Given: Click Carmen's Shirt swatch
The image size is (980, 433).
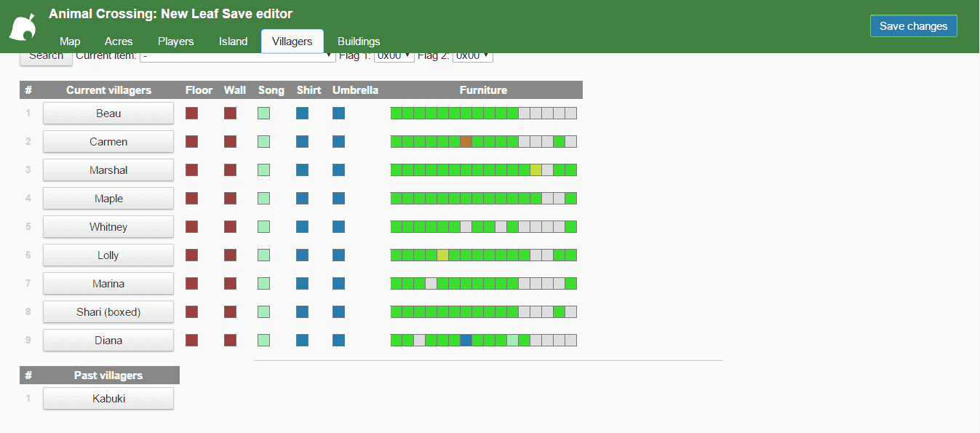Looking at the screenshot, I should pos(303,142).
